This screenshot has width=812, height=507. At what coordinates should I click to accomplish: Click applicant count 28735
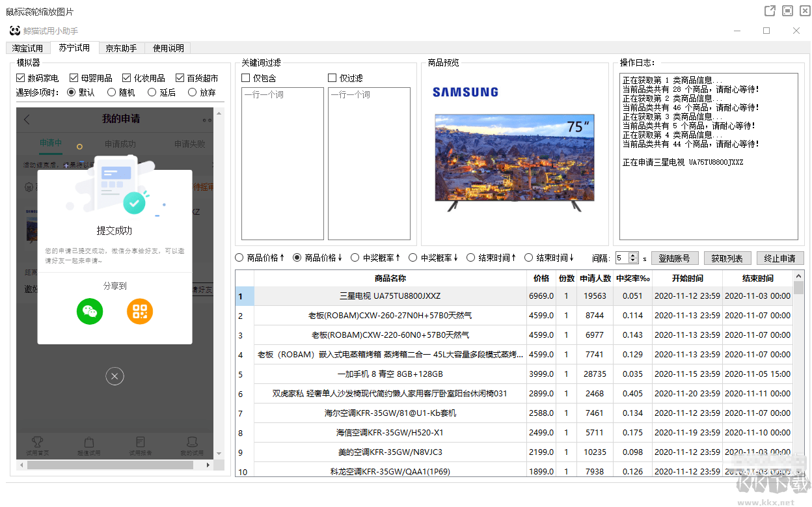pos(595,374)
